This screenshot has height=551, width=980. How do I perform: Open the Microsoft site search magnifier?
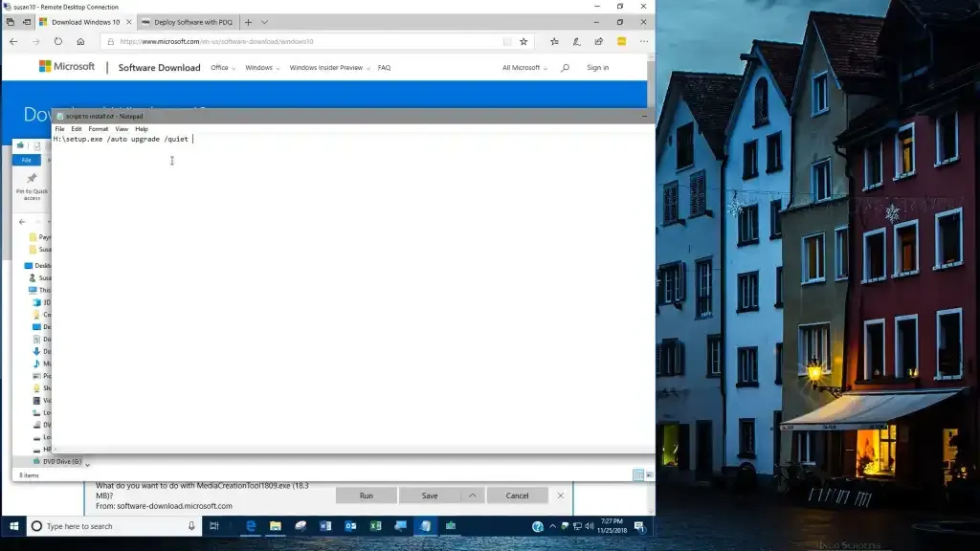coord(565,68)
